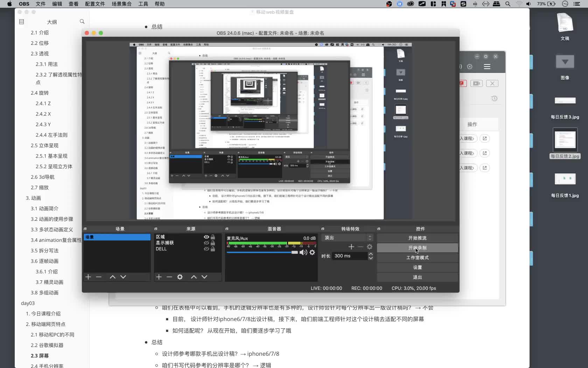588x368 pixels.
Task: Adjust the 麦克风/Aux volume slider
Action: point(262,252)
